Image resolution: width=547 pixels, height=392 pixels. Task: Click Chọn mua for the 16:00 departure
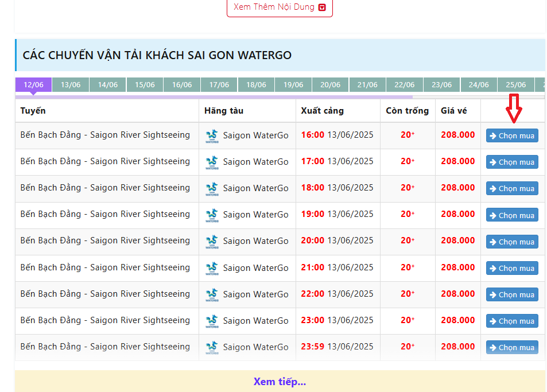(x=512, y=135)
